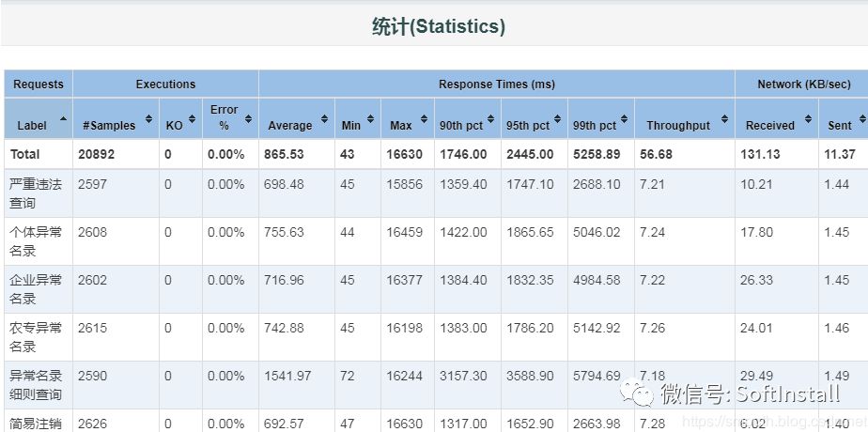Select samples value 2597
Image resolution: width=868 pixels, height=432 pixels.
(92, 184)
